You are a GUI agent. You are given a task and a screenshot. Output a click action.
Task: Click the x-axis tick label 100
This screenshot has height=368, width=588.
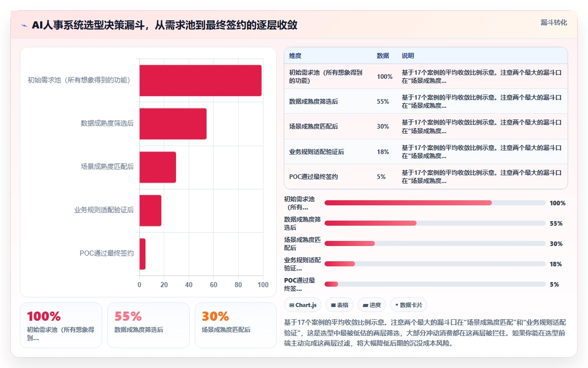[x=263, y=285]
